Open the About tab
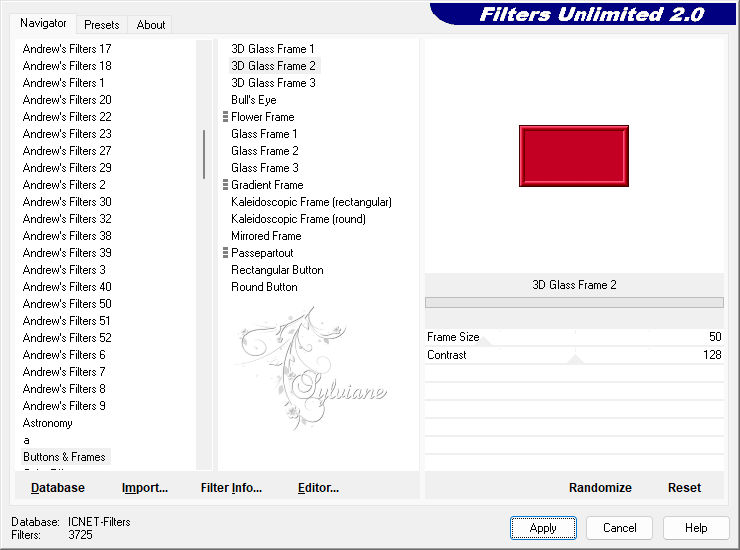The image size is (740, 550). 151,25
